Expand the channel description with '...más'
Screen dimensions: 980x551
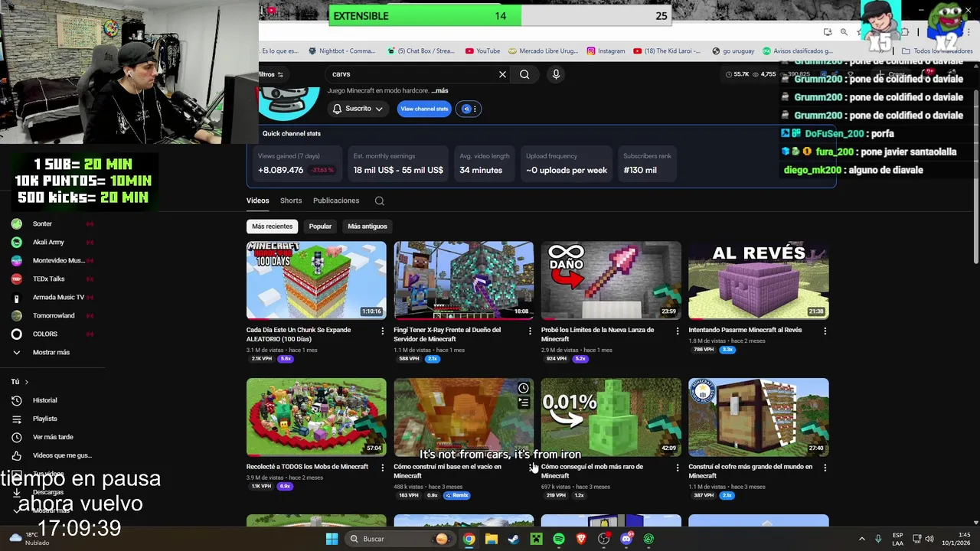439,90
